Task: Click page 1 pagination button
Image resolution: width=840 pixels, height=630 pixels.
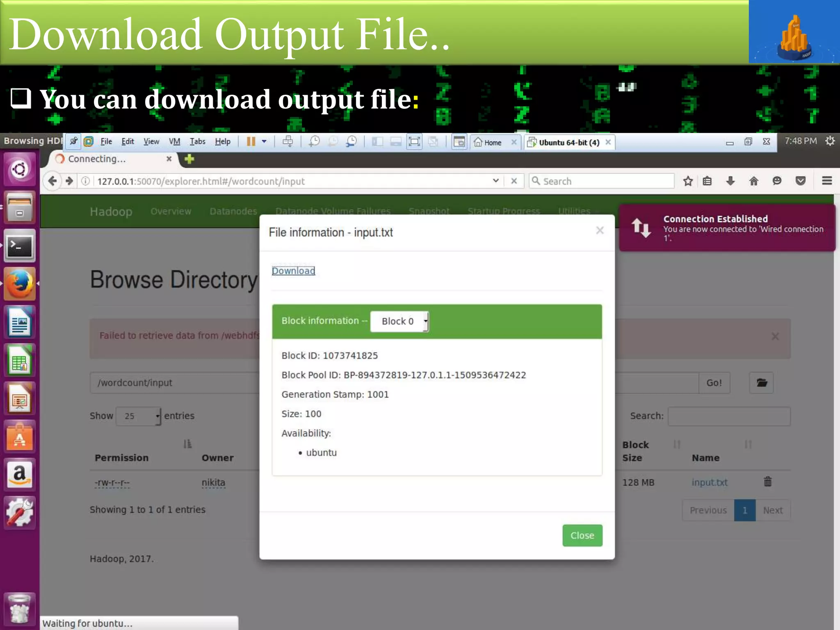Action: [745, 510]
